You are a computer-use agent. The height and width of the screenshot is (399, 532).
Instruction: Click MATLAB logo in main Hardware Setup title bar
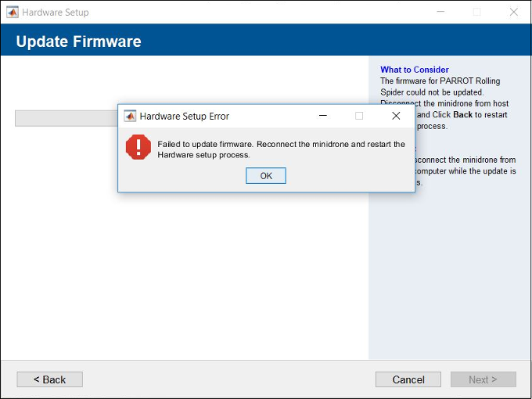pyautogui.click(x=12, y=12)
